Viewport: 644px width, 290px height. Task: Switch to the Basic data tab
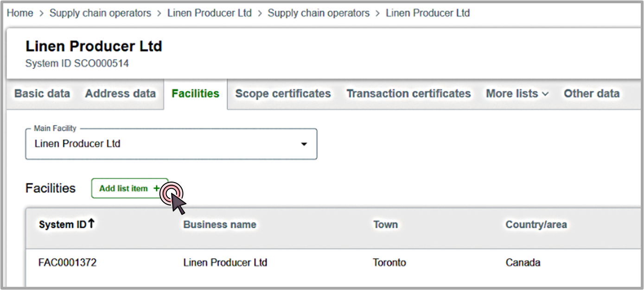click(x=42, y=94)
